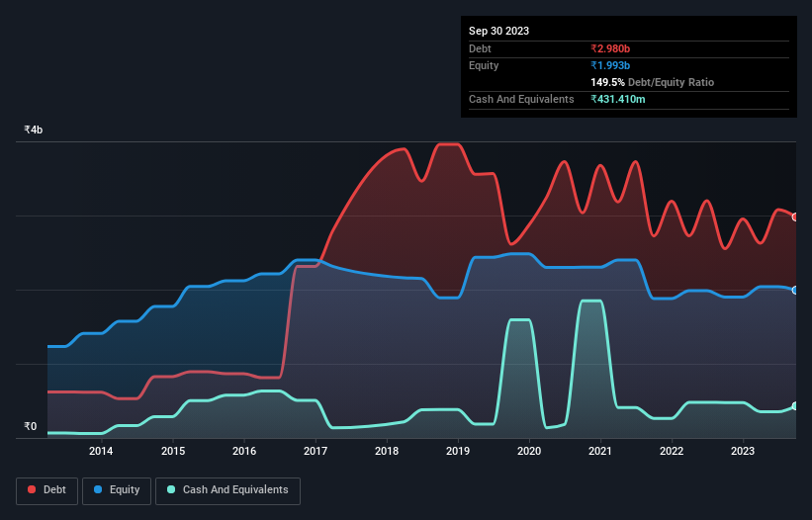Viewport: 812px width, 520px height.
Task: Click the 2014 x-axis label
Action: point(101,451)
